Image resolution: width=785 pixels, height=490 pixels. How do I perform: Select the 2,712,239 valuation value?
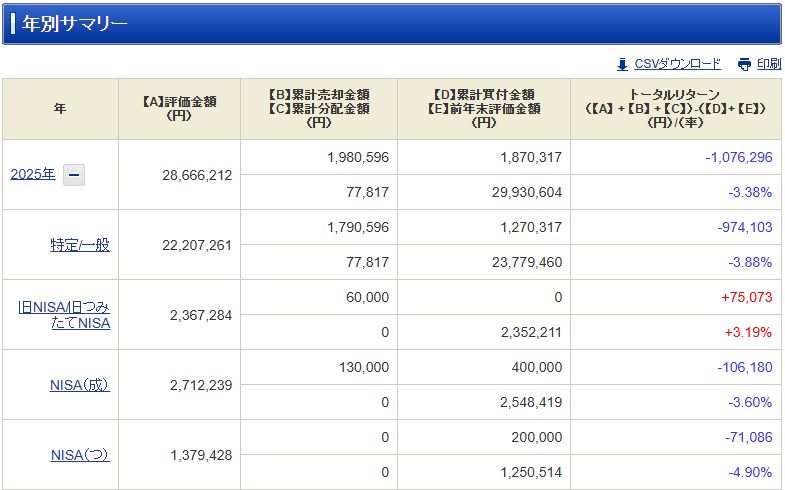point(201,385)
